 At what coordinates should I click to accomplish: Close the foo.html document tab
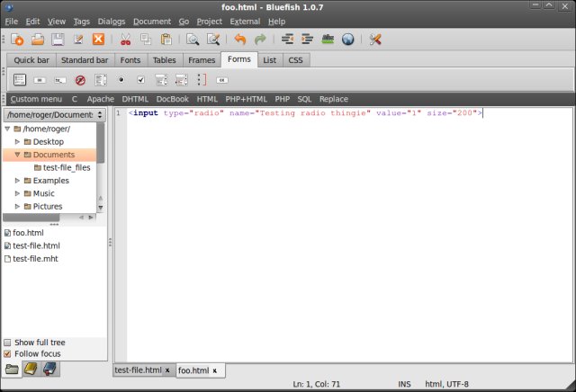coord(214,370)
